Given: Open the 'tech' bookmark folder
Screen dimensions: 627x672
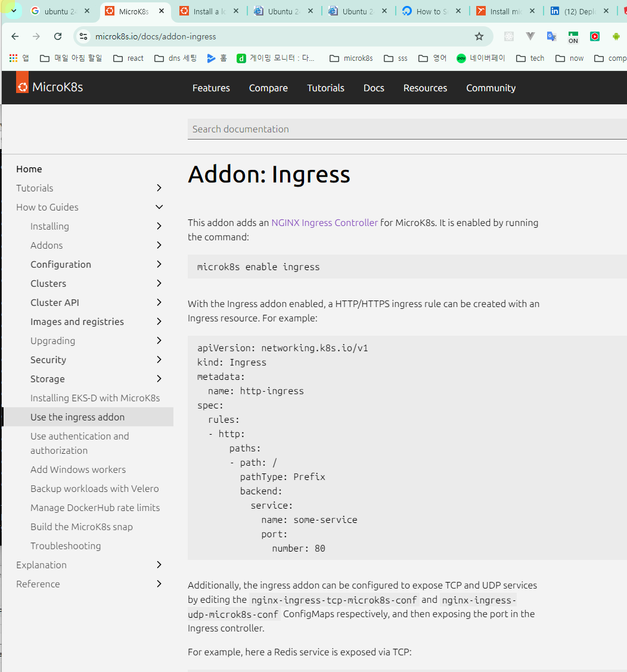Looking at the screenshot, I should point(530,58).
